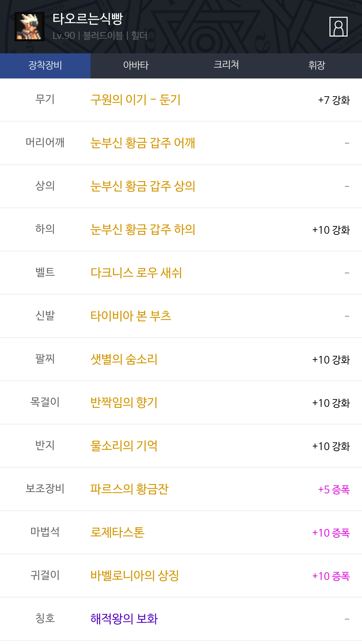View 파르스의 황금잔 sub equipment
Viewport: 362px width, 644px height.
click(x=129, y=489)
